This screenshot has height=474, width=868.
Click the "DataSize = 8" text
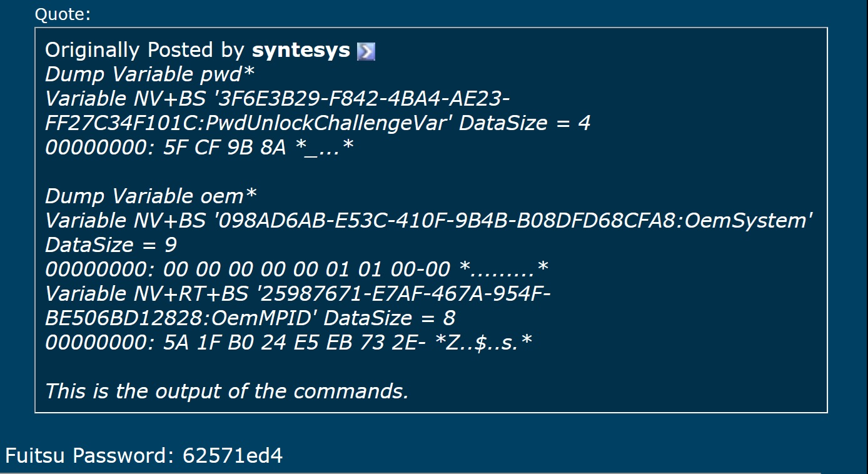(390, 318)
